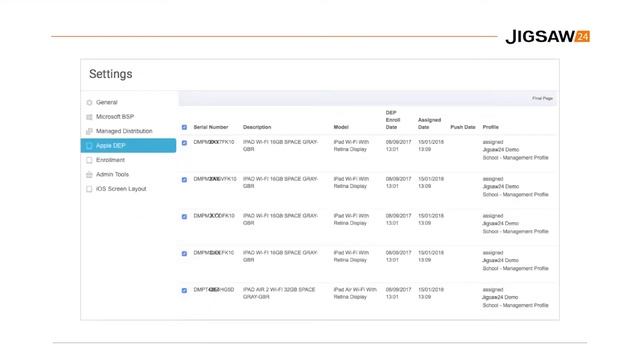Sort by Push Date column header

click(463, 127)
